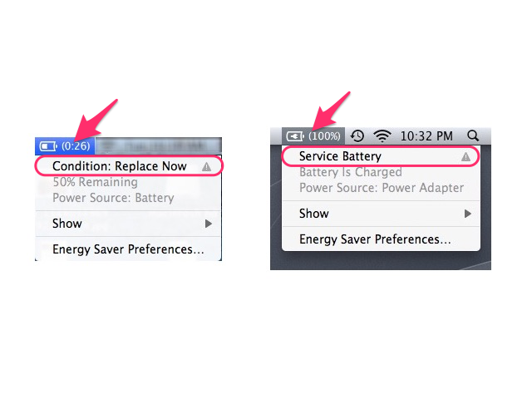Click the battery icon showing 0:26 remaining
The image size is (532, 399).
pyautogui.click(x=48, y=146)
